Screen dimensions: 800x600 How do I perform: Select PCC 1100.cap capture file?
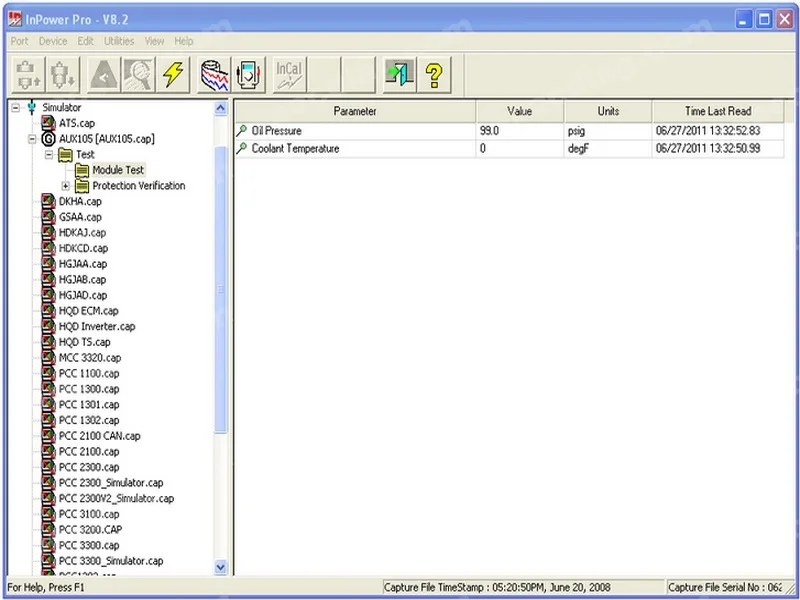coord(89,373)
